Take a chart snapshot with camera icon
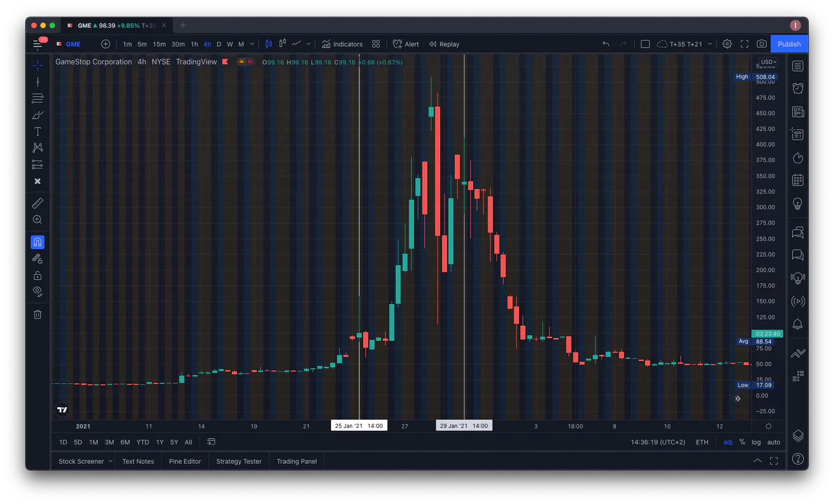This screenshot has width=834, height=504. click(761, 44)
